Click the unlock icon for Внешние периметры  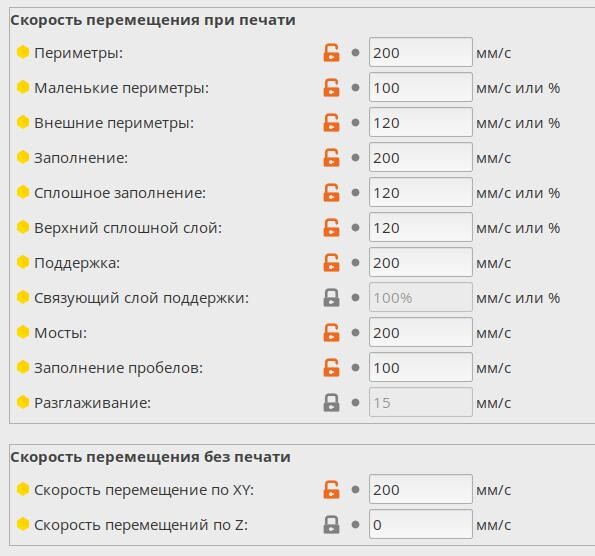point(331,123)
